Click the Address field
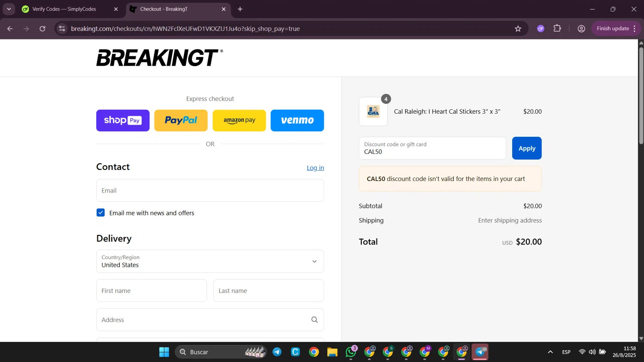This screenshot has height=362, width=644. click(210, 320)
